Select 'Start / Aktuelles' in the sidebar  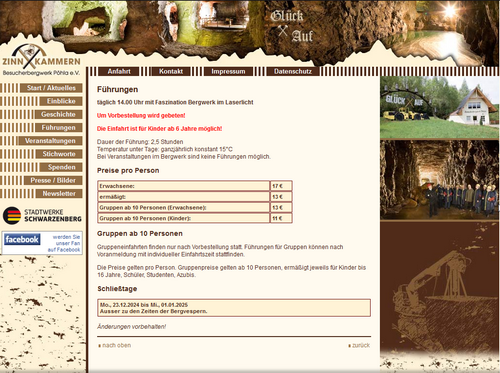point(51,88)
